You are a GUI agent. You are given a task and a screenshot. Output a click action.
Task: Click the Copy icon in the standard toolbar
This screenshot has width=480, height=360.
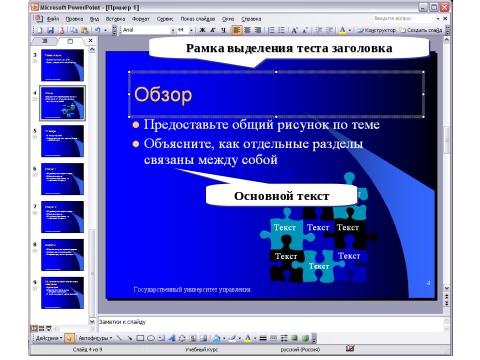click(x=74, y=30)
